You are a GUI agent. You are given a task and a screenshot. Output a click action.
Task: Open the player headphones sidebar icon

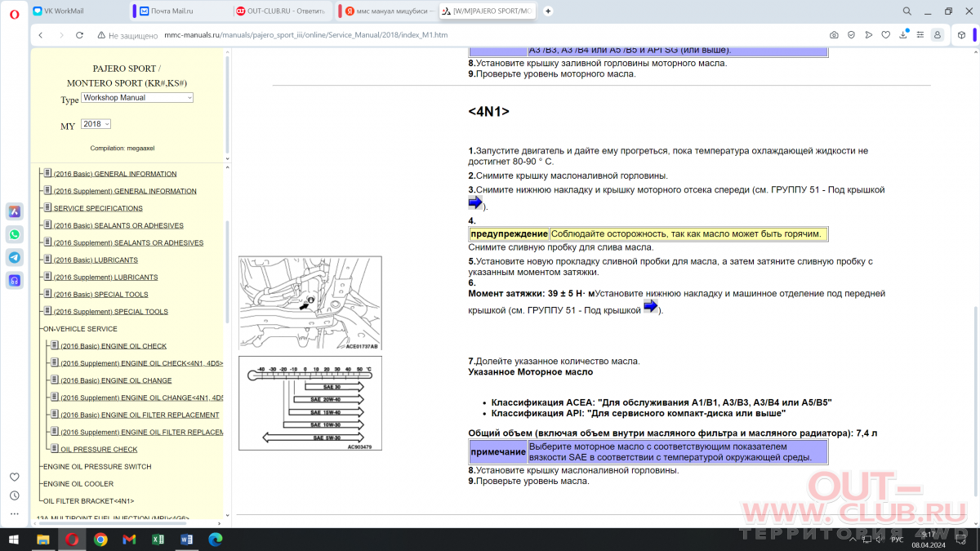pos(15,280)
